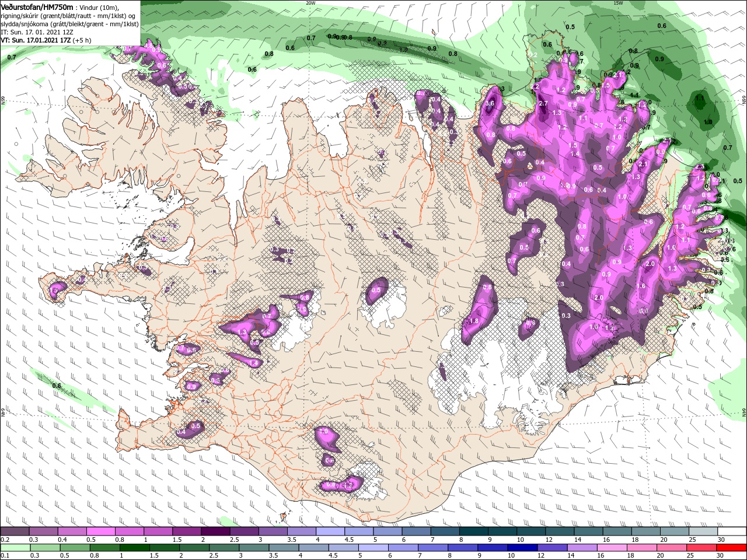
Task: Click the 2.7 snowfall value on the map
Action: pos(543,103)
